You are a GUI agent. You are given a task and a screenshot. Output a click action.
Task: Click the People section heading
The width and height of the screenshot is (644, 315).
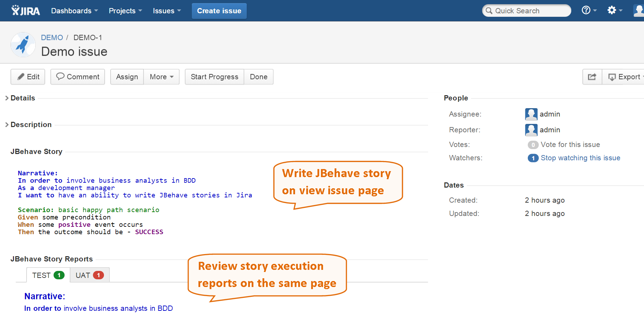coord(456,98)
